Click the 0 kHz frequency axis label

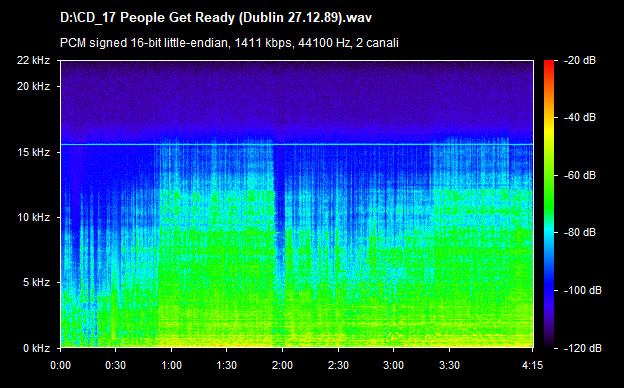click(x=36, y=348)
